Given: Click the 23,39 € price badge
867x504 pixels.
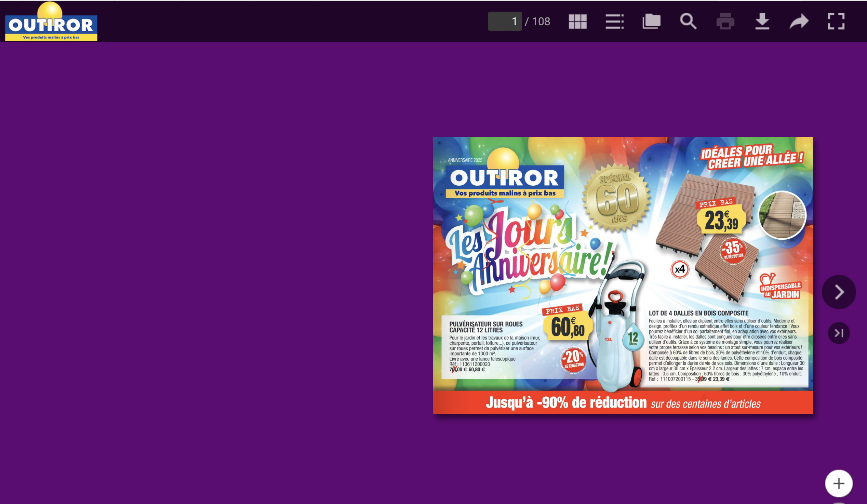Looking at the screenshot, I should coord(721,220).
